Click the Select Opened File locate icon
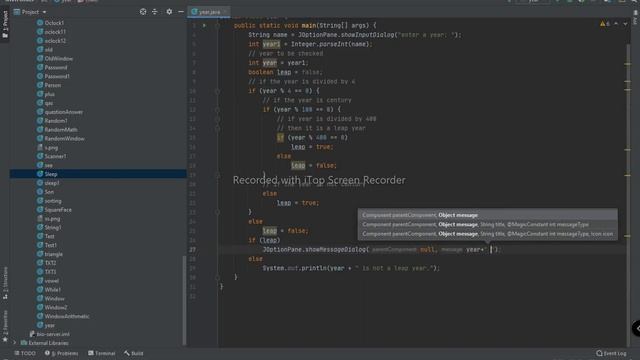The image size is (640, 360). coord(143,12)
